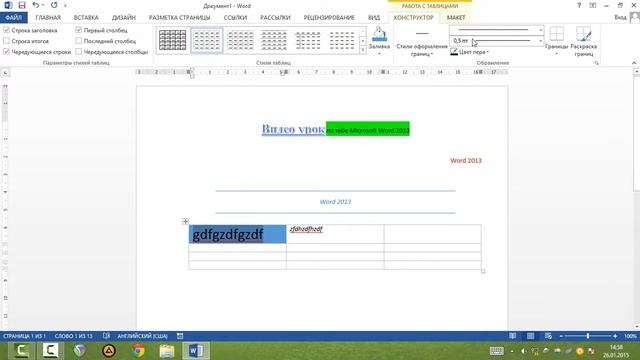Viewport: 640px width, 360px height.
Task: Expand table styles gallery More arrow
Action: (362, 50)
